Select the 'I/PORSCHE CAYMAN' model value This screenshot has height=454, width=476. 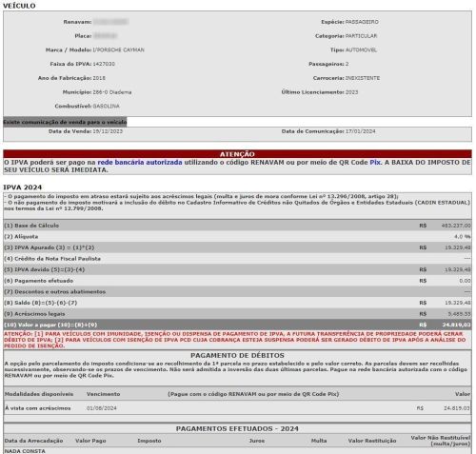tap(118, 49)
